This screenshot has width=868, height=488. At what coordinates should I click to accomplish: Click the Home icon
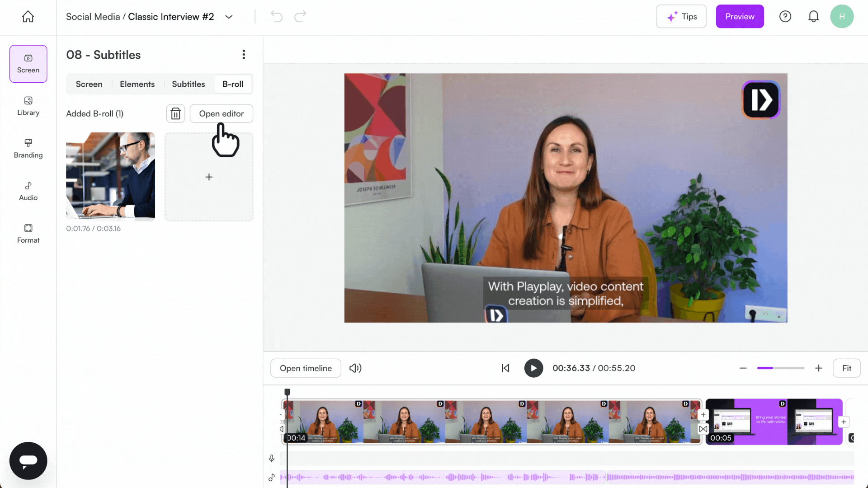coord(28,17)
